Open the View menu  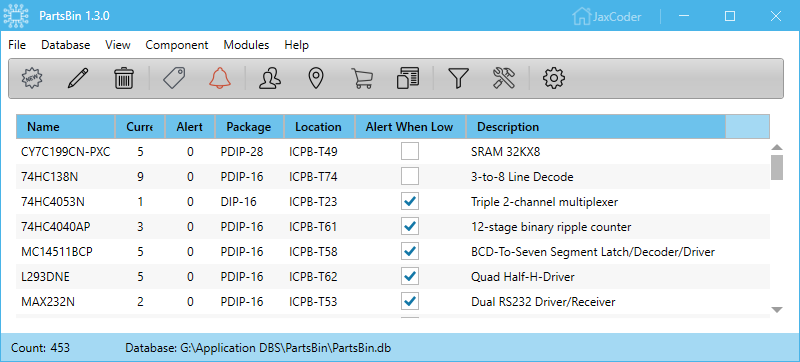pyautogui.click(x=118, y=45)
